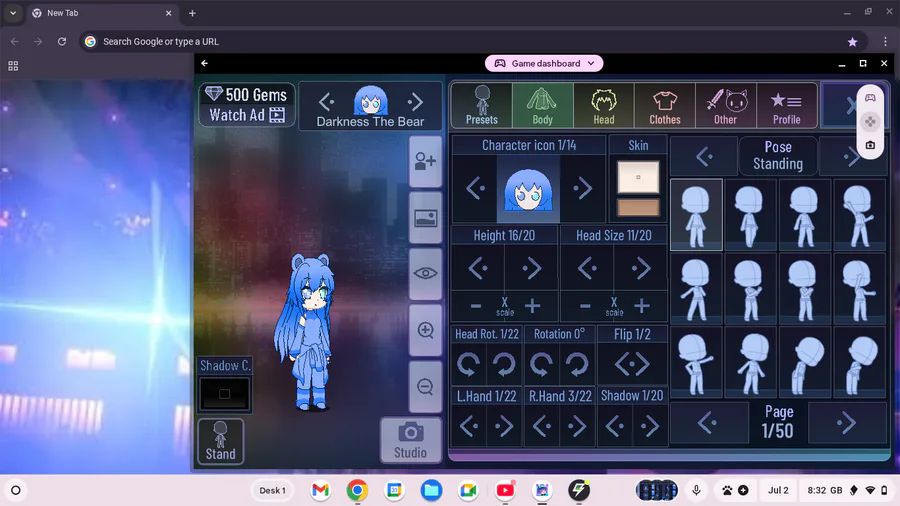This screenshot has width=900, height=506.
Task: Click the 500 Gems Watch Ad button
Action: click(x=247, y=104)
